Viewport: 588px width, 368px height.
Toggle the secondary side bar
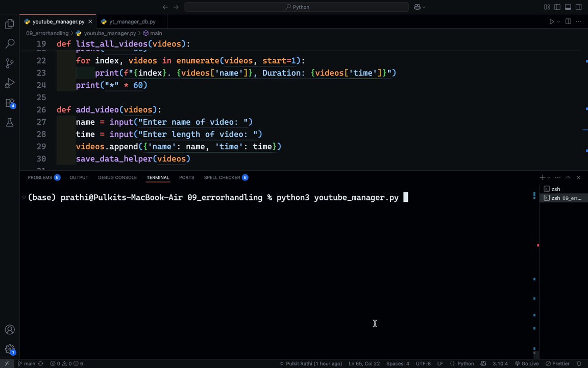(579, 7)
